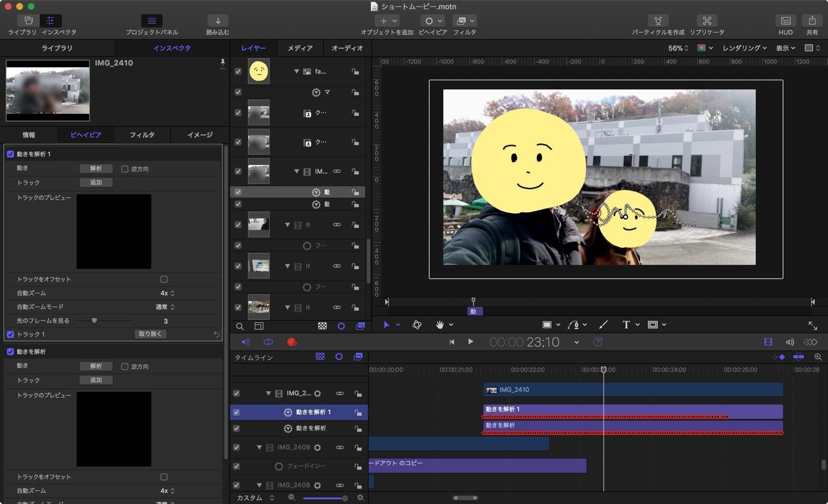Uncheck the トラック 1 checkbox
The image size is (828, 504).
click(x=10, y=334)
